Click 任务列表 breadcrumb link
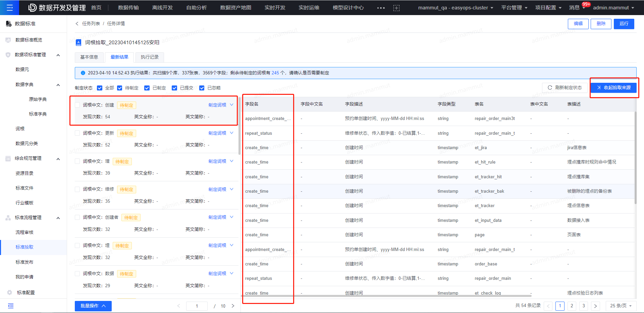This screenshot has height=313, width=644. [91, 23]
